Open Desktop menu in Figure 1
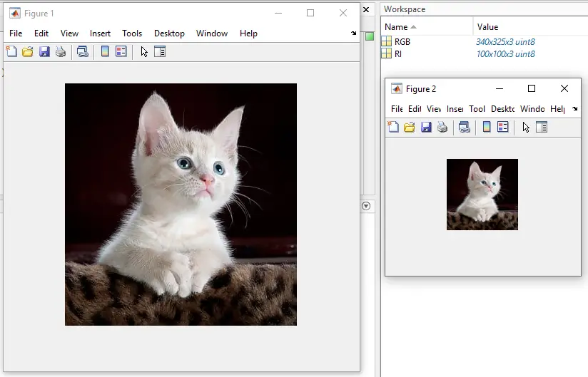The image size is (588, 377). click(169, 33)
